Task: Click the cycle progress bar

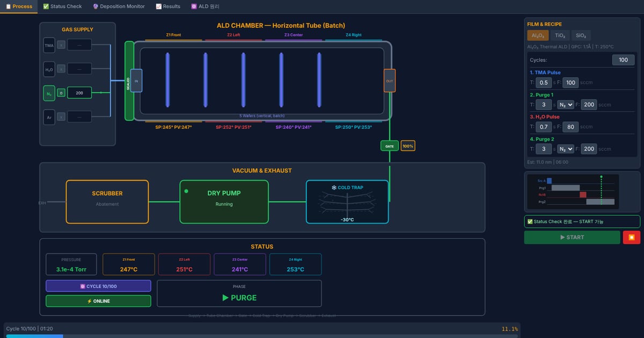Action: coord(262,336)
